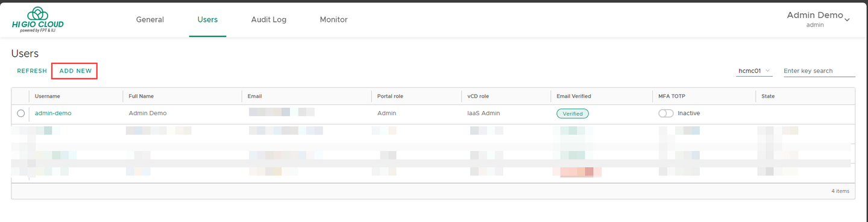The width and height of the screenshot is (868, 222).
Task: Select the Users tab
Action: point(207,19)
